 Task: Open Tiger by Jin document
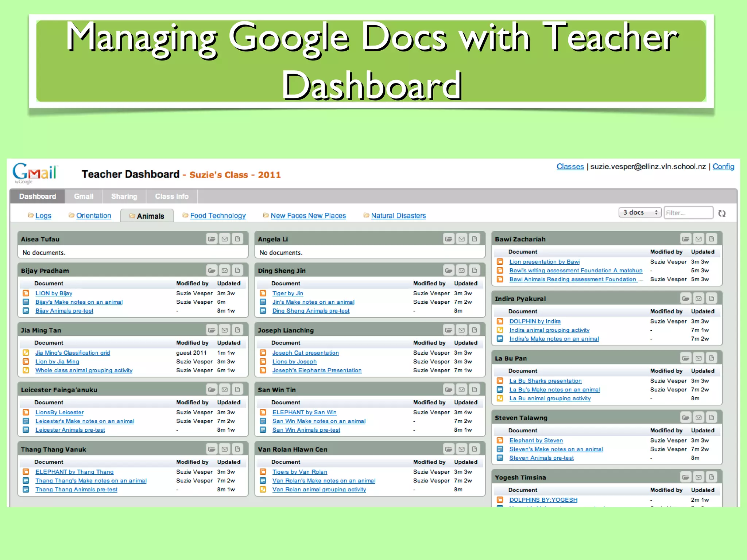click(x=287, y=293)
